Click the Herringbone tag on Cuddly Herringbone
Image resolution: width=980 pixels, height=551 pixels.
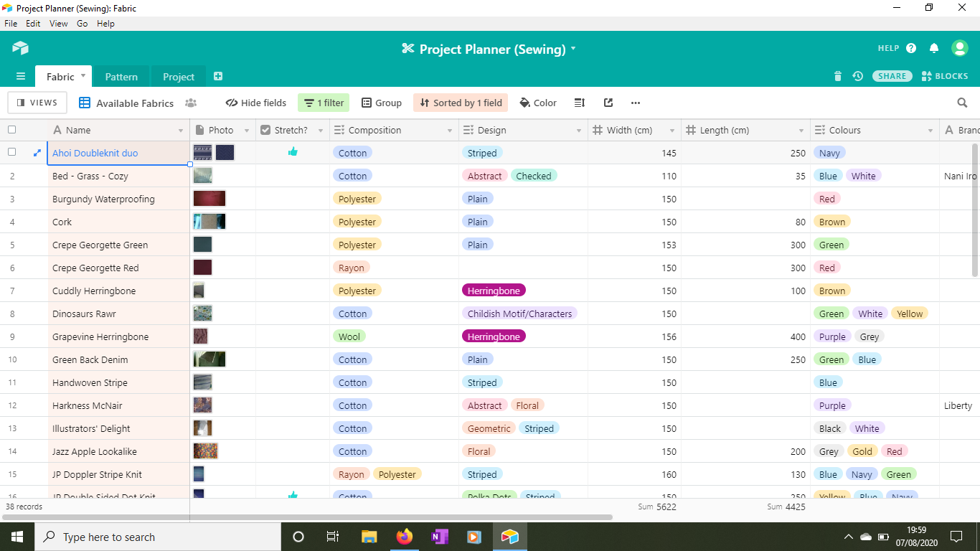[494, 291]
